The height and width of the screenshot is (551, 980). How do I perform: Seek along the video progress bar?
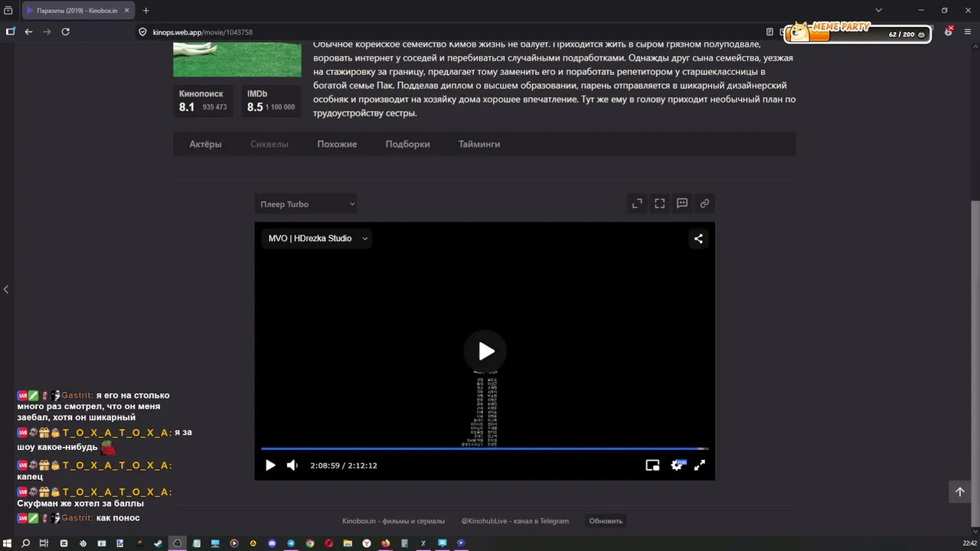pos(485,448)
